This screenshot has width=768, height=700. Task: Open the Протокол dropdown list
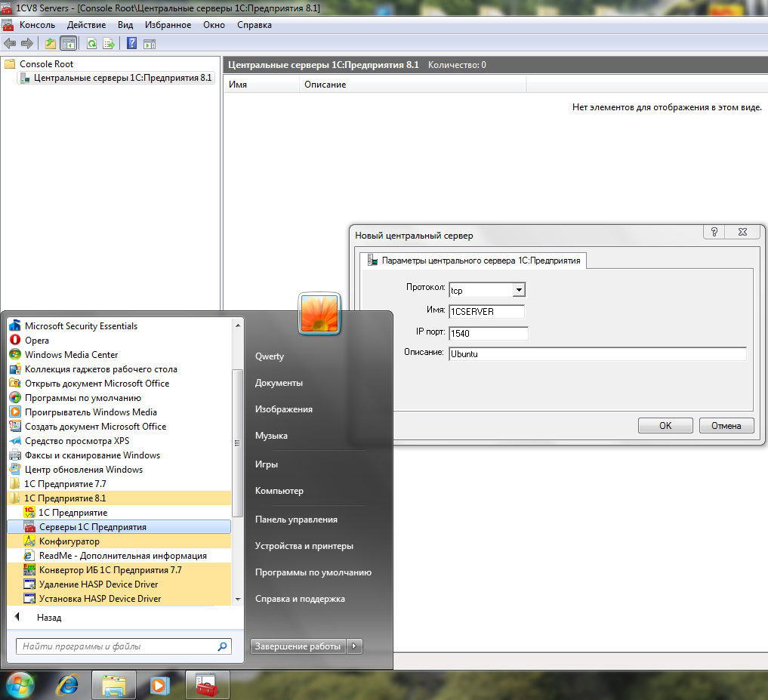pos(518,290)
